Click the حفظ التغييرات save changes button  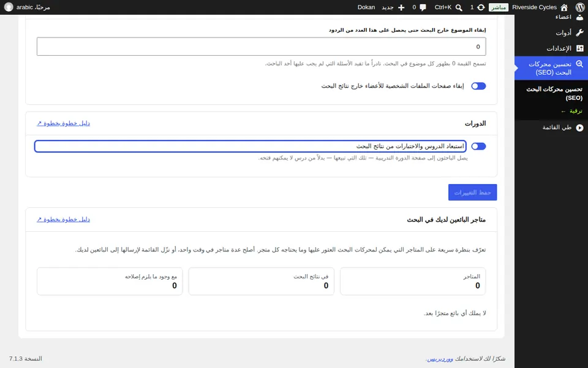[472, 192]
